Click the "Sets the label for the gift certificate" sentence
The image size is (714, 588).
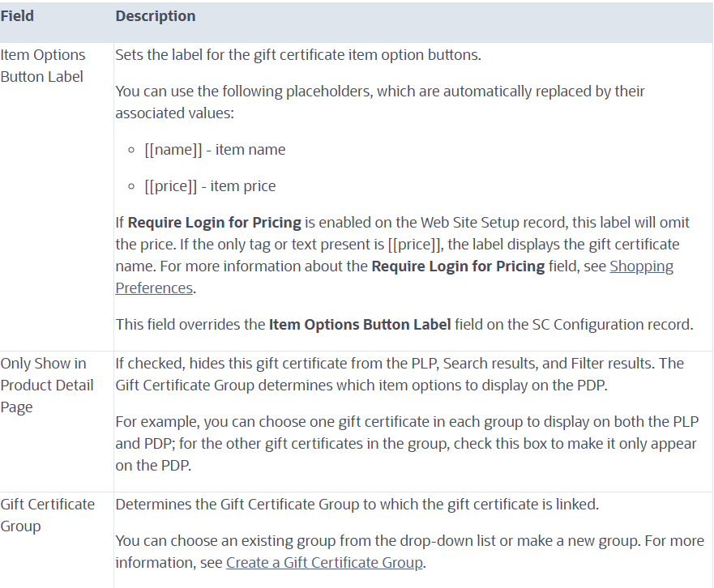[x=298, y=55]
